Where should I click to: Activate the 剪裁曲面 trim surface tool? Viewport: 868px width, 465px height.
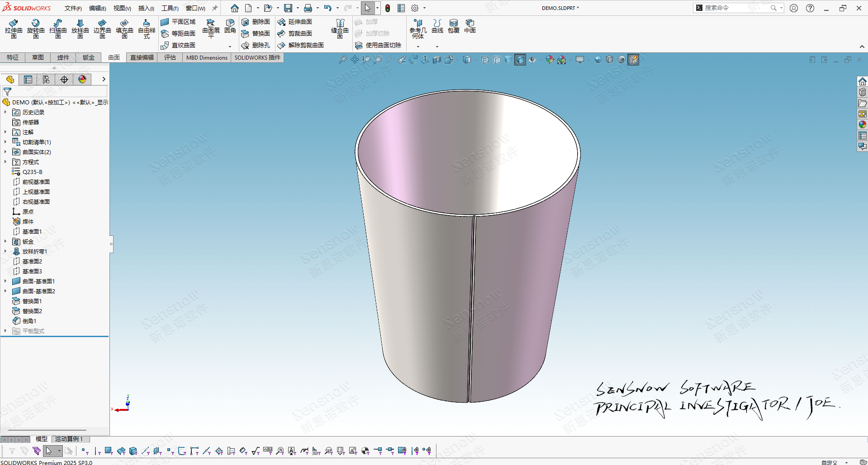click(295, 33)
